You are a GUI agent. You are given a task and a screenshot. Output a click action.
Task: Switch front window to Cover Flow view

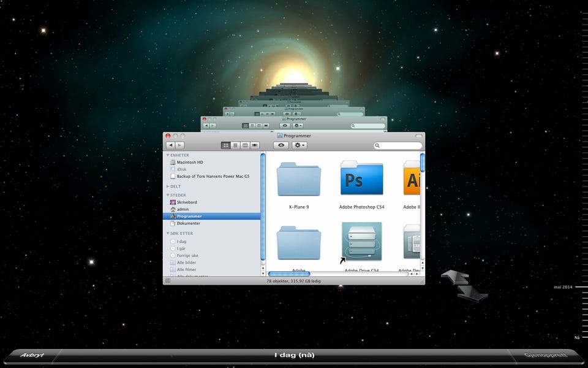(x=255, y=145)
